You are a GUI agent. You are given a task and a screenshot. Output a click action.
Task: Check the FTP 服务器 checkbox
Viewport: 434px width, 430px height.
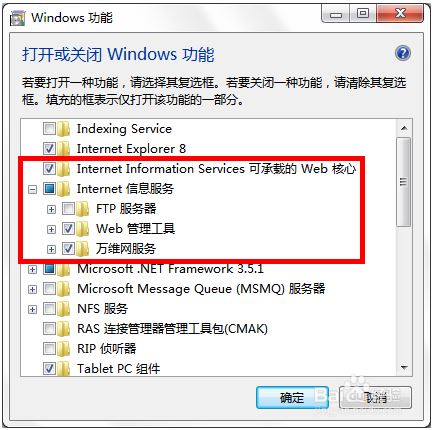coord(68,209)
